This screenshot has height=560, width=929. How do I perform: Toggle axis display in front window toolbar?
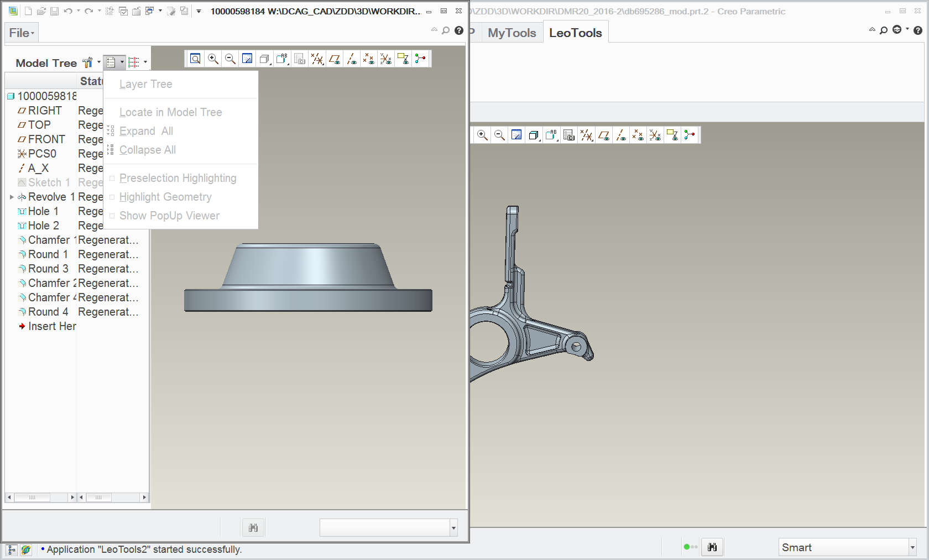pos(352,59)
